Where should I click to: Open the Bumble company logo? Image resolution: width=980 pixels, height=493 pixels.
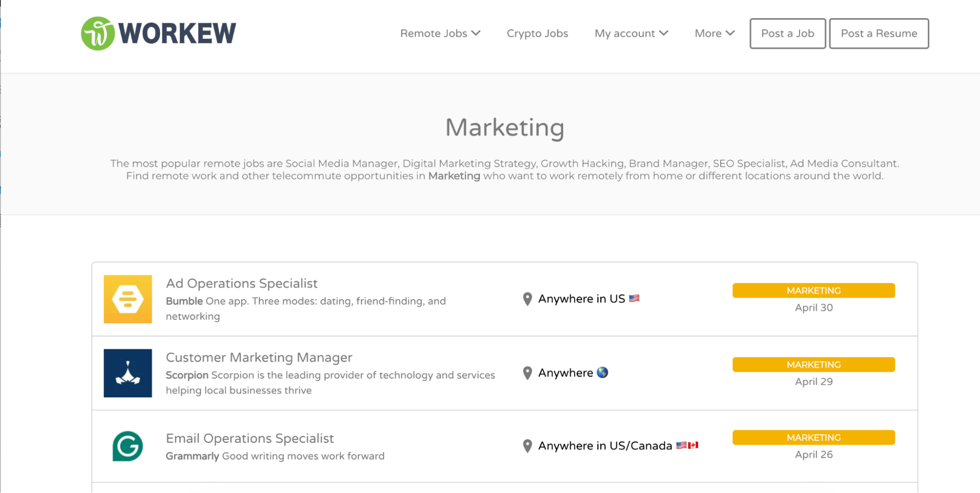pos(128,299)
